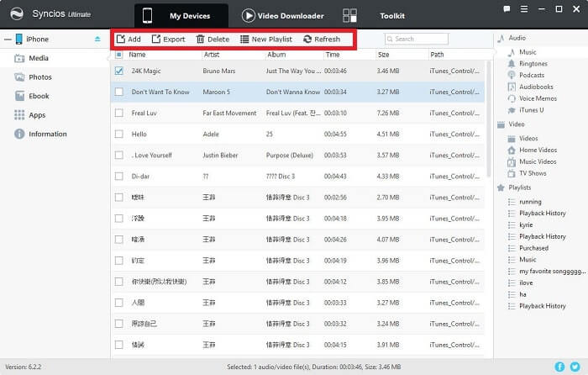Click the Playlists section header
Screen dimensions: 588x375
click(519, 187)
